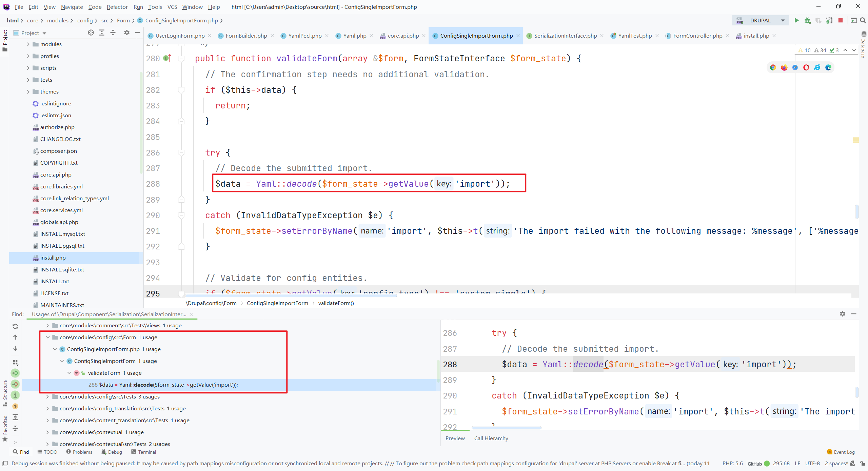The image size is (868, 471).
Task: Close the ConfigSingleImportForm.php tab
Action: [518, 36]
